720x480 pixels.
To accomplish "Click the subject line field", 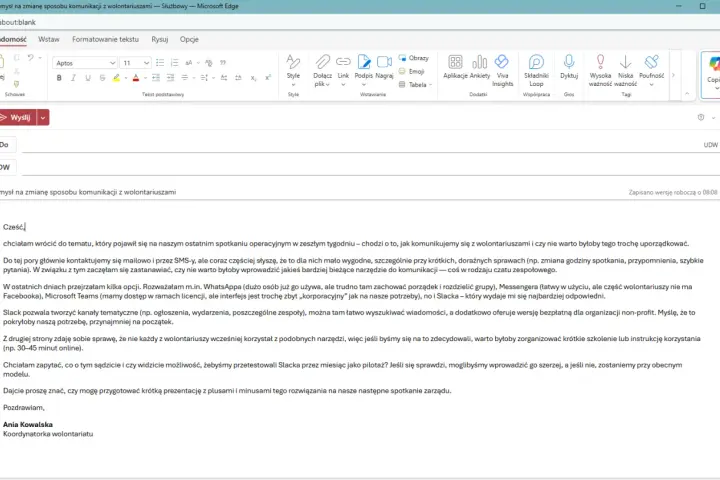I will 312,192.
